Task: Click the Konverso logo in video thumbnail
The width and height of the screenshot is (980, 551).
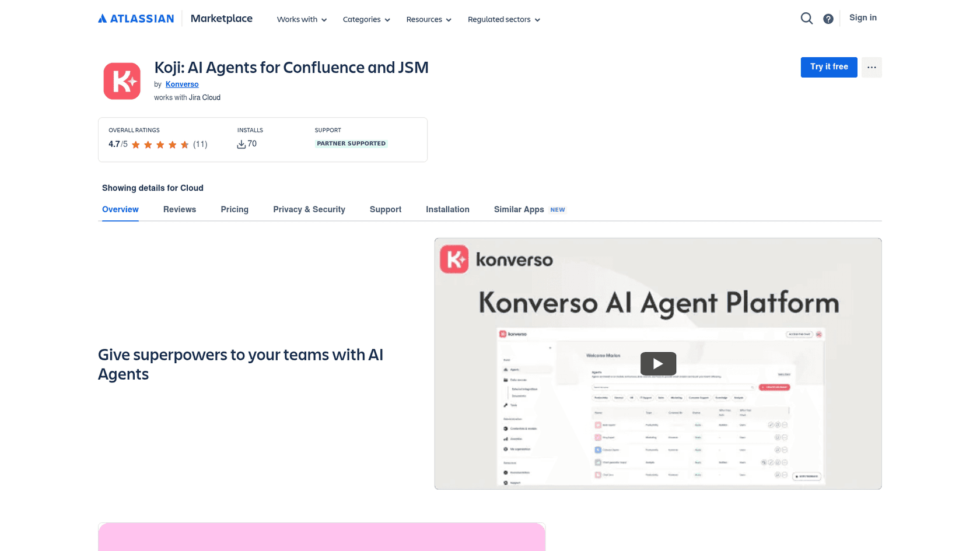Action: click(x=496, y=259)
